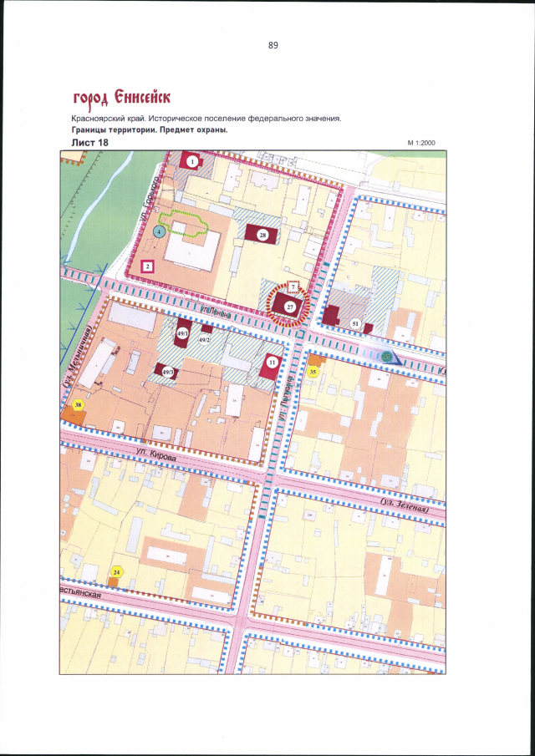Screen dimensions: 535x756
Task: Click the square marker labeled 2
Action: (148, 266)
